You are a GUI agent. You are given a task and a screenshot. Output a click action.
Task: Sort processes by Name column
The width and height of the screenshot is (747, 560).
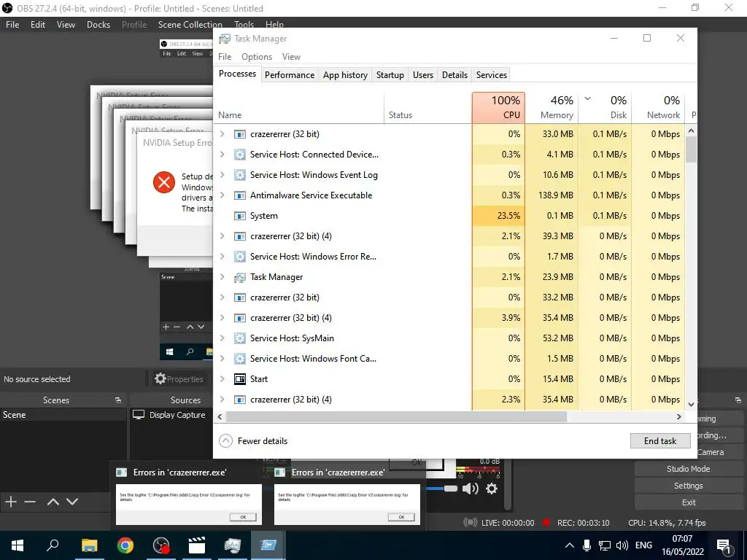click(x=298, y=108)
